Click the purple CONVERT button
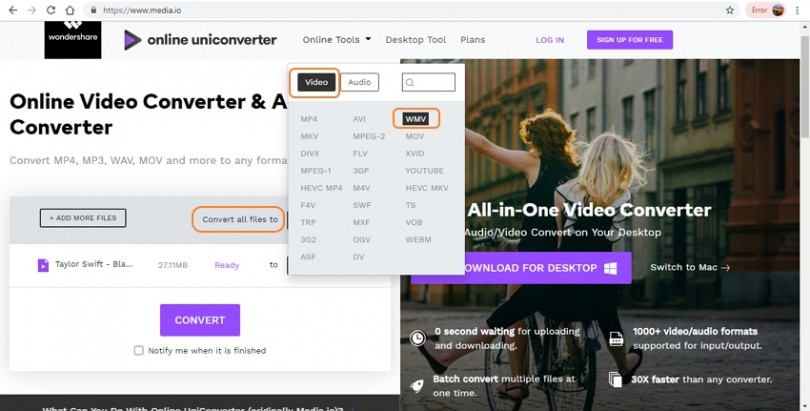The height and width of the screenshot is (411, 810). (200, 320)
